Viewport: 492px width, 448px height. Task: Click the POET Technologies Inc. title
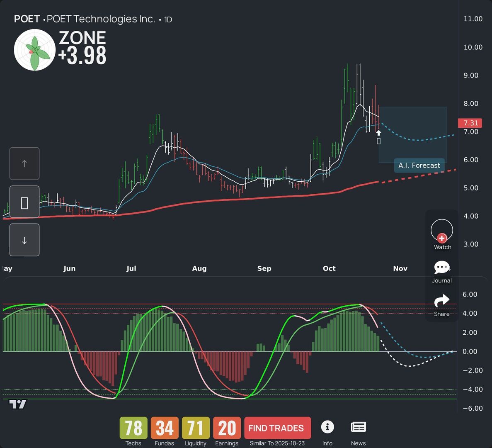[101, 19]
